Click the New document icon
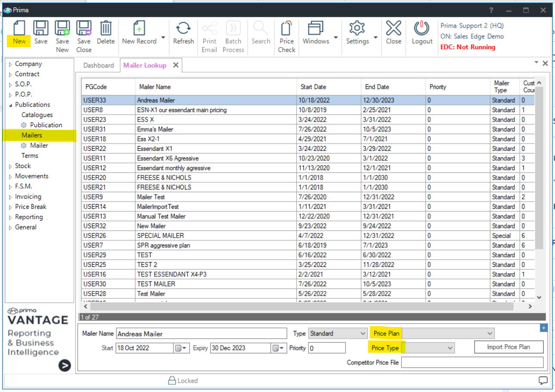This screenshot has width=555, height=392. pos(19,28)
